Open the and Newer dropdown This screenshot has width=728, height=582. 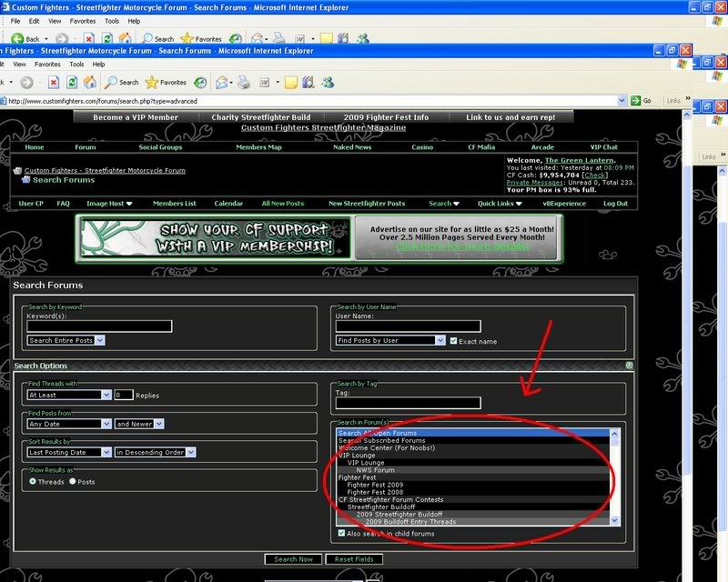coord(139,424)
